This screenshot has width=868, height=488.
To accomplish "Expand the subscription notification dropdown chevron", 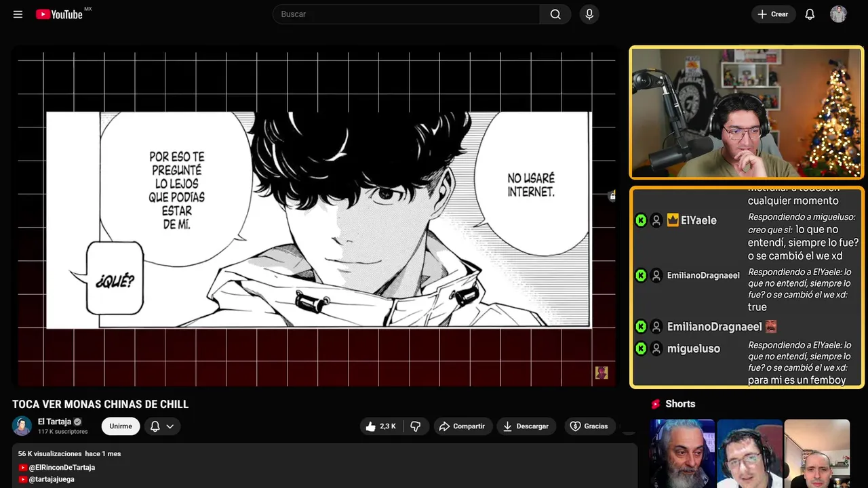I will [x=170, y=426].
